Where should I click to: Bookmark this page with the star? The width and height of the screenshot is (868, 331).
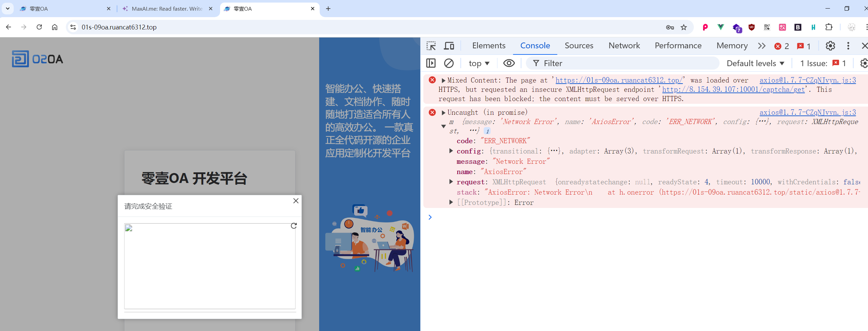[x=684, y=27]
